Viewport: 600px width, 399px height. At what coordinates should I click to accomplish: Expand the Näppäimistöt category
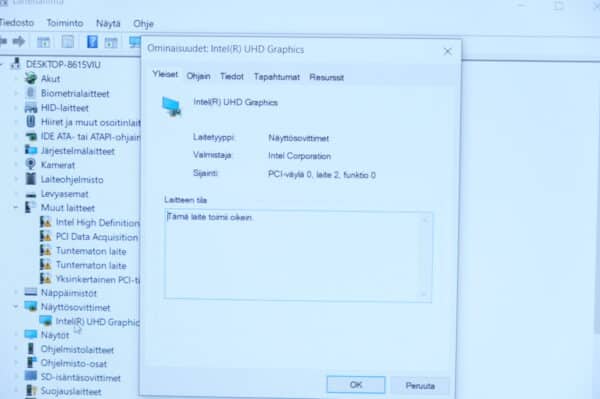coord(16,293)
